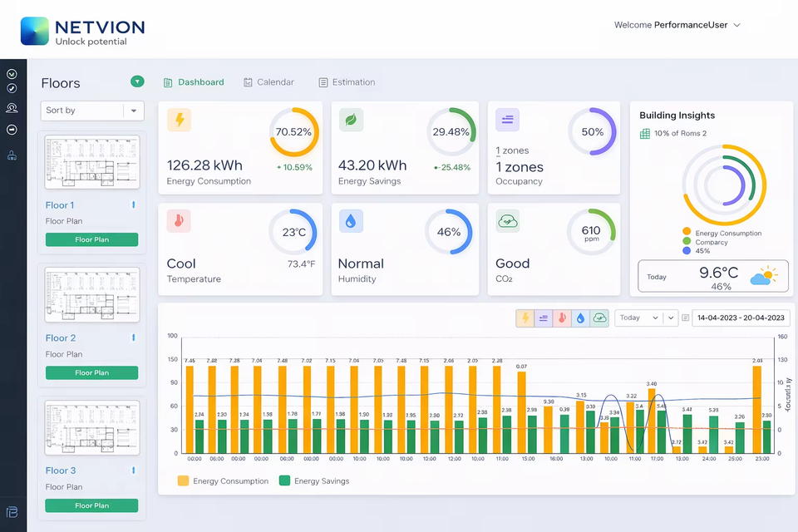The height and width of the screenshot is (532, 798).
Task: Click the building icon in left sidebar
Action: [x=12, y=155]
